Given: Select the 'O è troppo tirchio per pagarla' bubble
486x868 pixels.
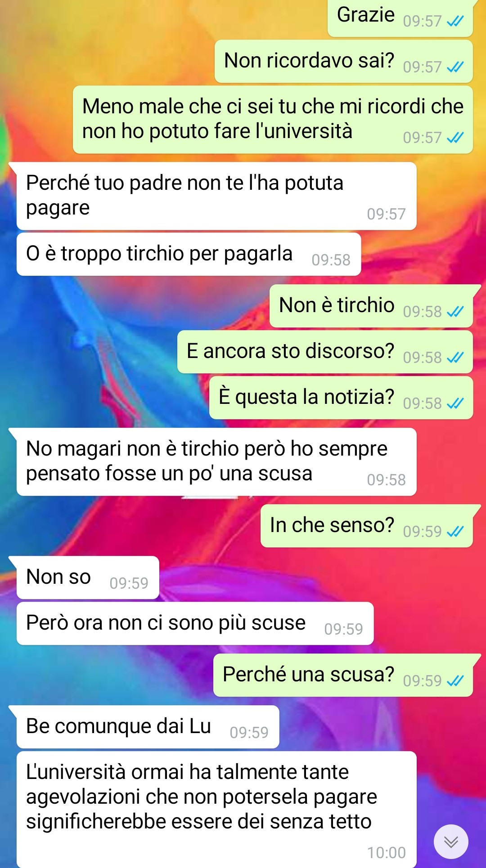Looking at the screenshot, I should (189, 254).
